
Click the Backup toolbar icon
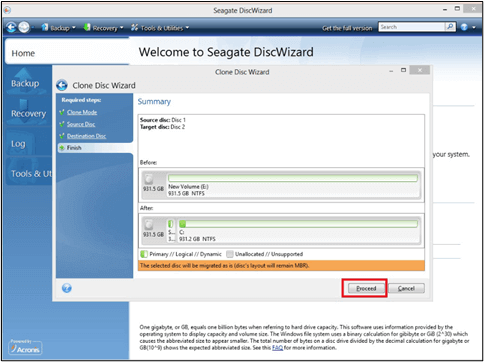(x=45, y=27)
